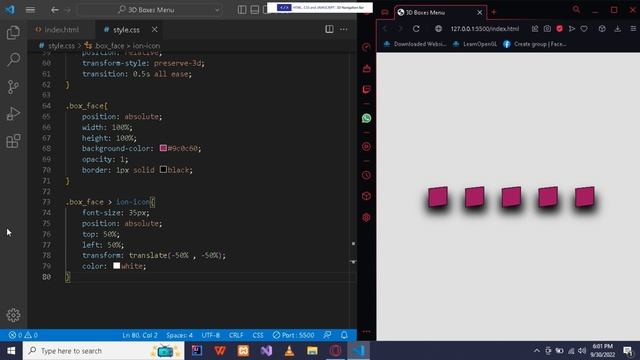Add the page to bookmarks heart
The width and height of the screenshot is (640, 360).
[584, 29]
